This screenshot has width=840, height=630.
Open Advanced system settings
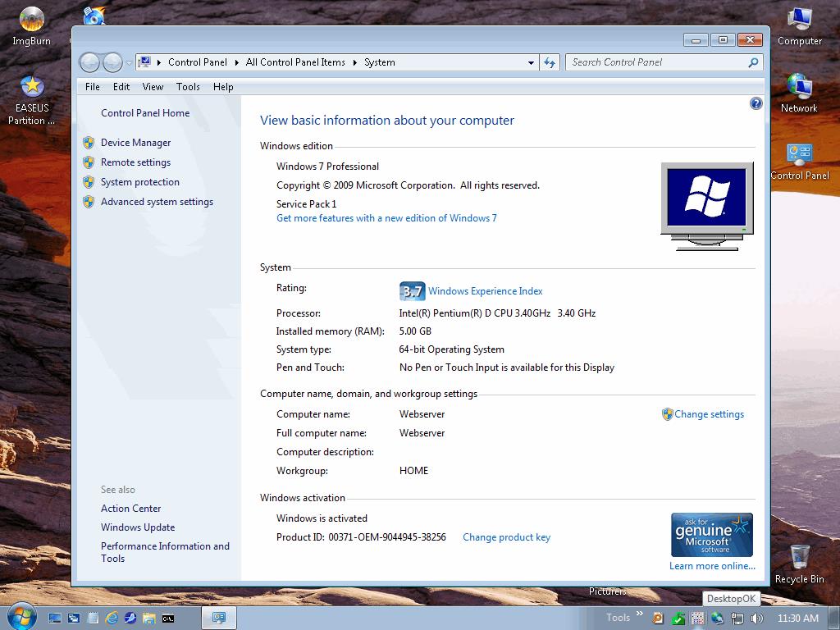coord(157,202)
